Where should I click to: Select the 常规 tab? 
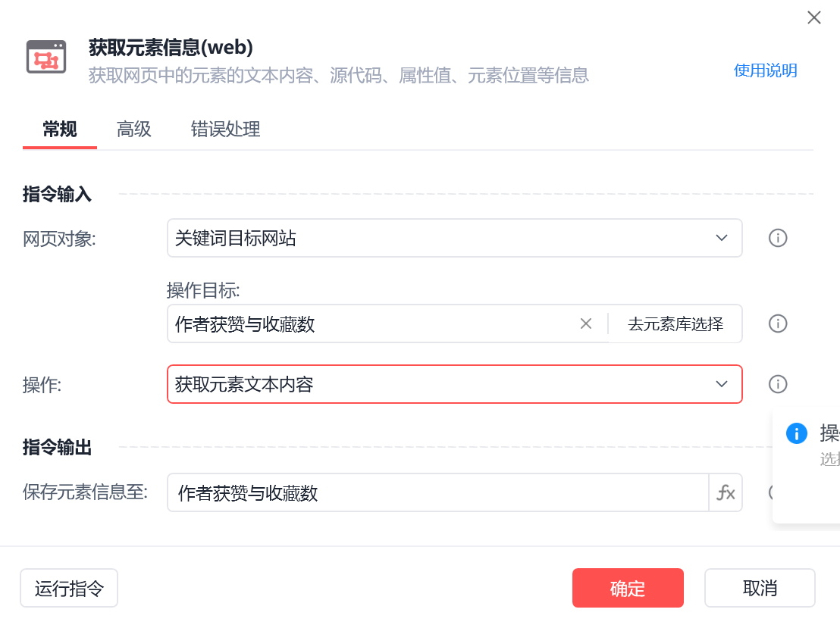pos(60,129)
